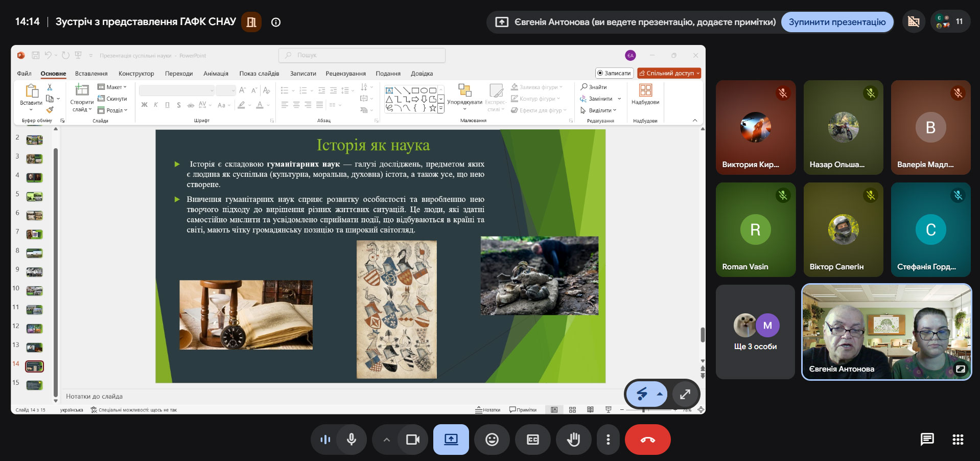
Task: Align text to the center
Action: pyautogui.click(x=296, y=105)
